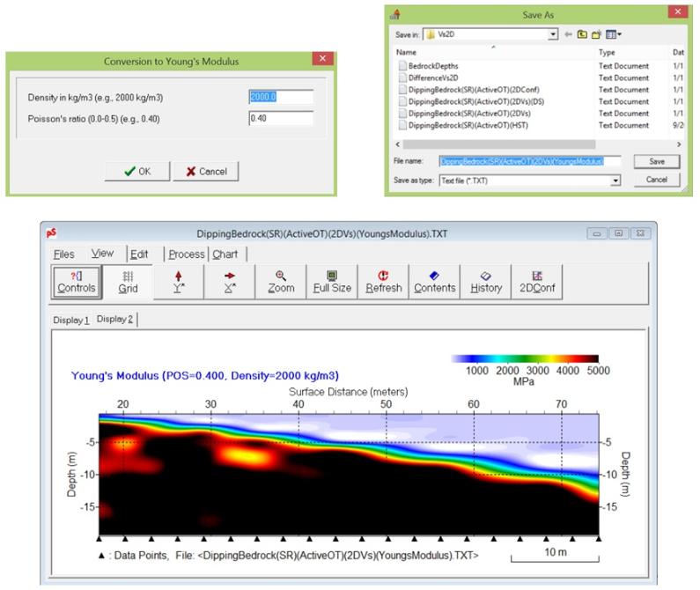Refresh the chart display
Image resolution: width=700 pixels, height=590 pixels.
383,281
